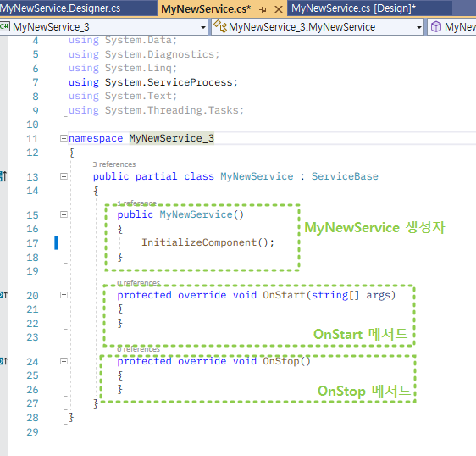Click the C# project icon in navigation bar
Viewport: 476px width, 456px height.
[x=4, y=26]
